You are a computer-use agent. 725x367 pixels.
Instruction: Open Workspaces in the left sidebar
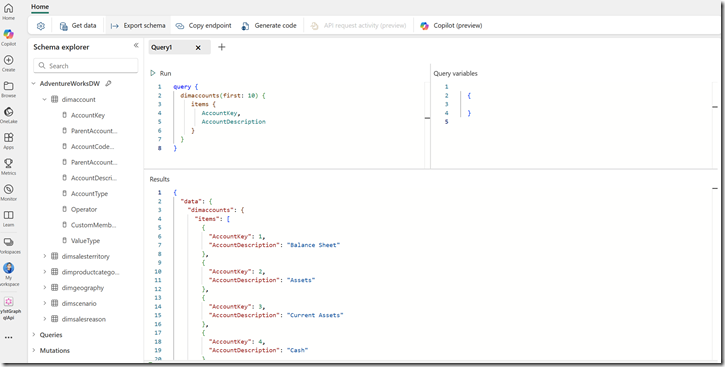pos(8,245)
